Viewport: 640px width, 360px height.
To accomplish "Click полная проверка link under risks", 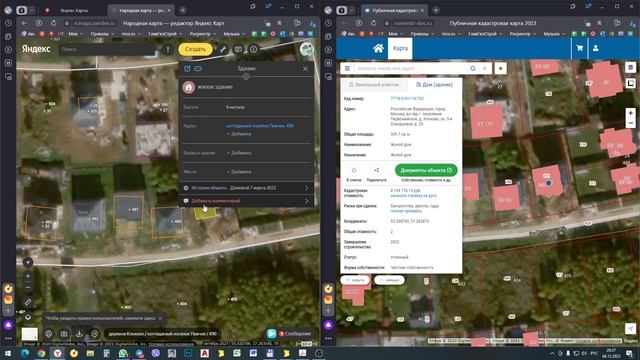I will tap(406, 211).
